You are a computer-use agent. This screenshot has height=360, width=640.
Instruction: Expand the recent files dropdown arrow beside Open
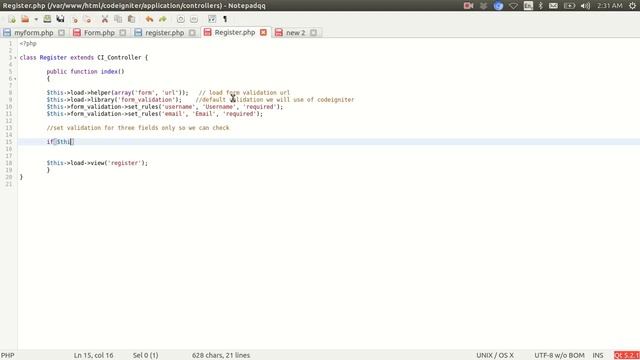pos(36,19)
